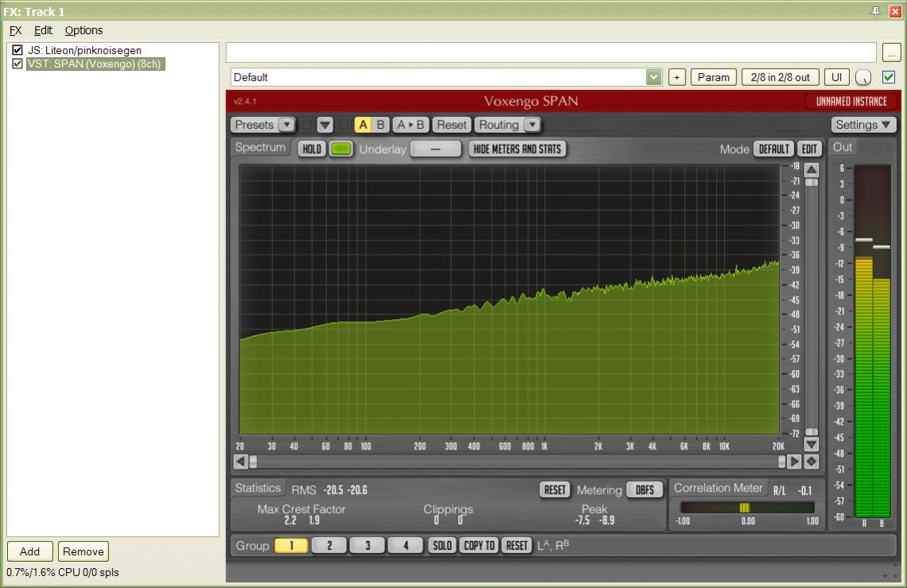Toggle the green spectrum enable indicator

341,150
